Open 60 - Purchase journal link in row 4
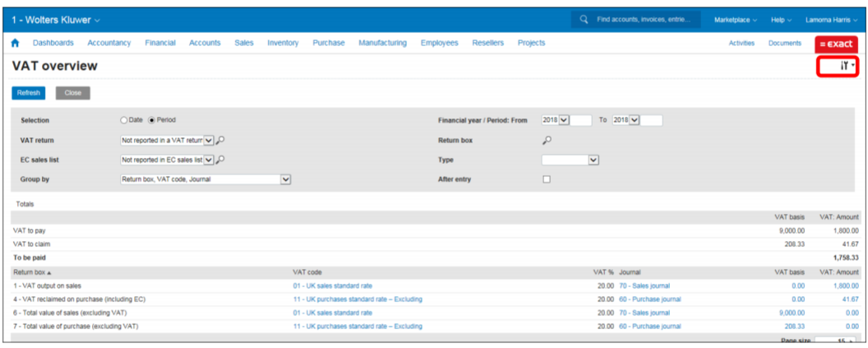The height and width of the screenshot is (348, 868). (650, 299)
